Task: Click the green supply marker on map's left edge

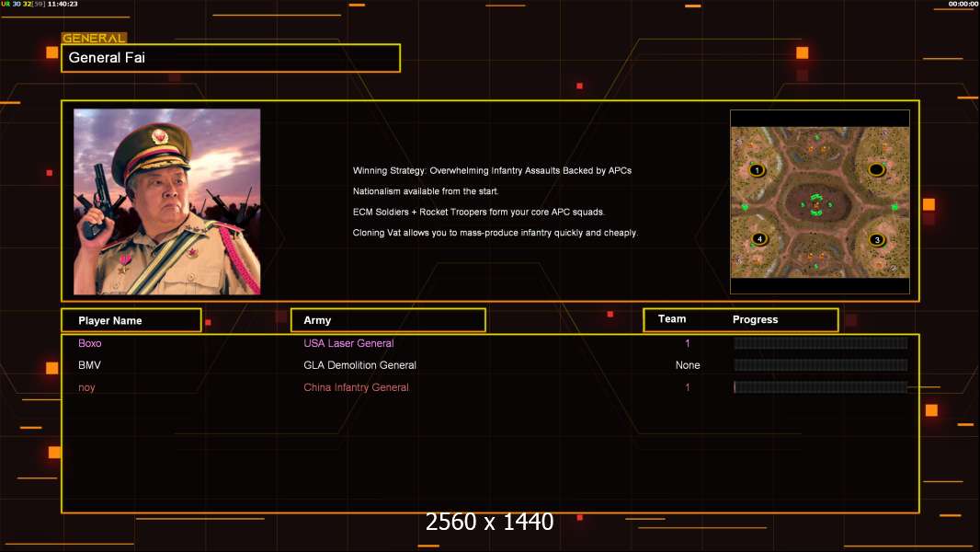Action: pos(744,207)
